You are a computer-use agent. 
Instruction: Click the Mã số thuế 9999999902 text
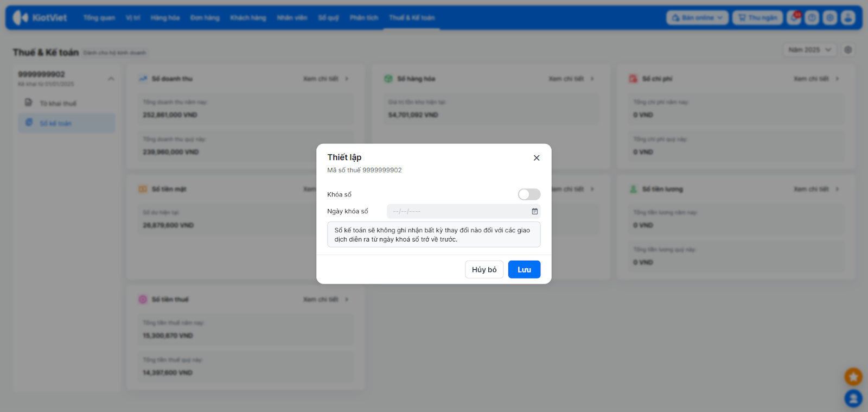click(x=365, y=170)
